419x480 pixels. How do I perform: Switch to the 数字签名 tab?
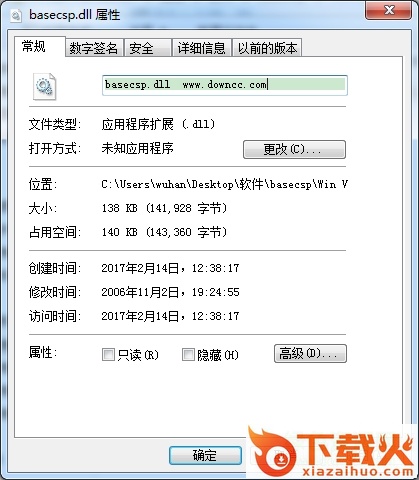point(94,48)
